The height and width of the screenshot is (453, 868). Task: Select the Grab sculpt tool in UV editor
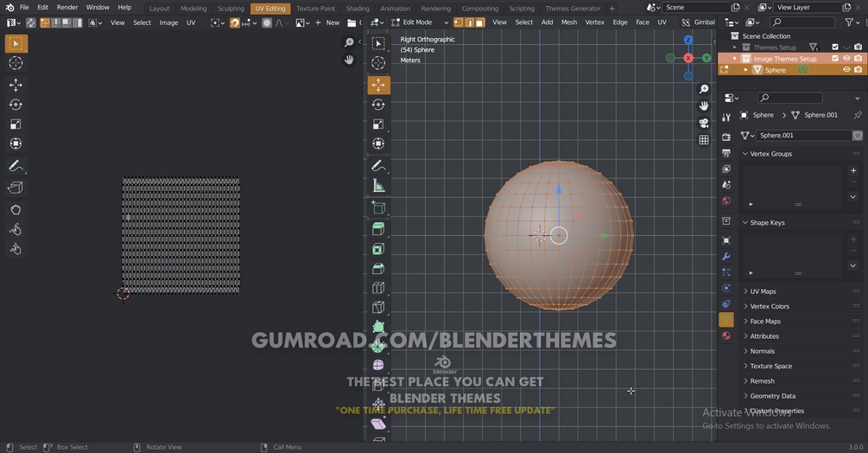[16, 210]
